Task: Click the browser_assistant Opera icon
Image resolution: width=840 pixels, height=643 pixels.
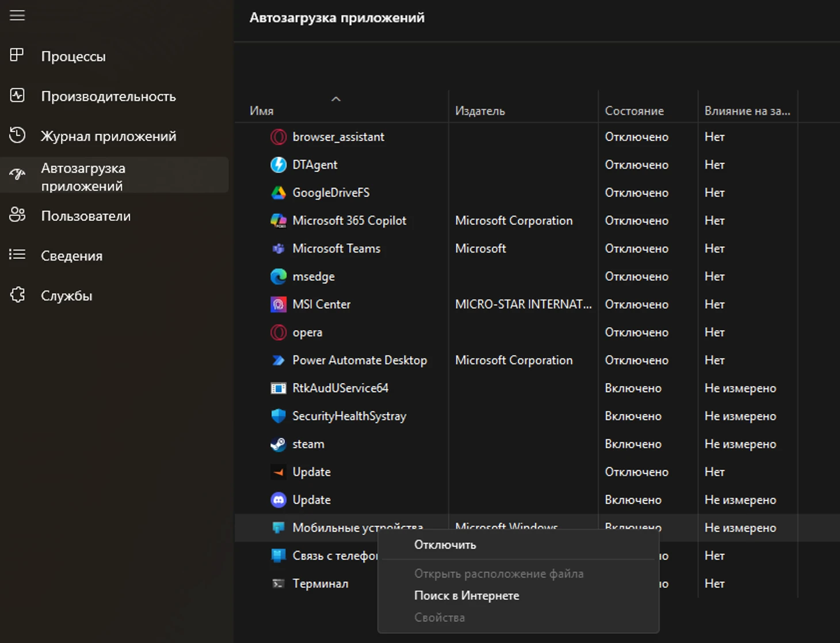Action: pyautogui.click(x=278, y=137)
